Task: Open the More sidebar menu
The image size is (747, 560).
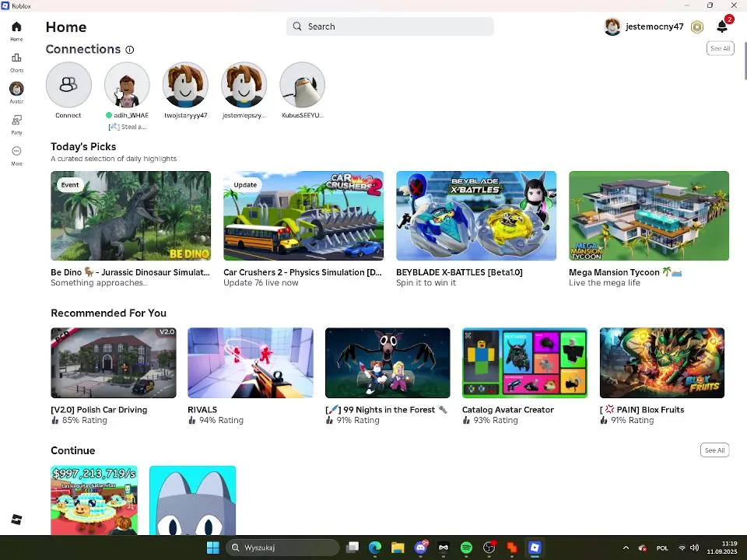Action: (16, 151)
